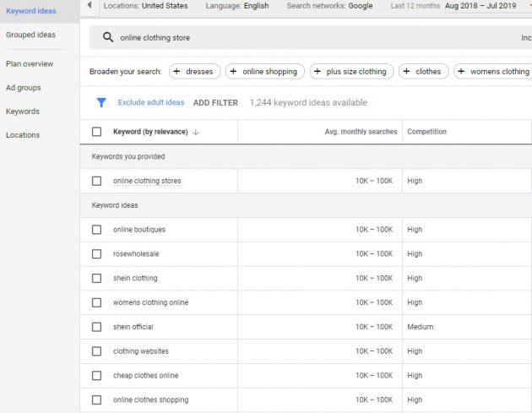The height and width of the screenshot is (413, 532).
Task: Open the date range Aug 2018 – Jul 2019
Action: 480,6
